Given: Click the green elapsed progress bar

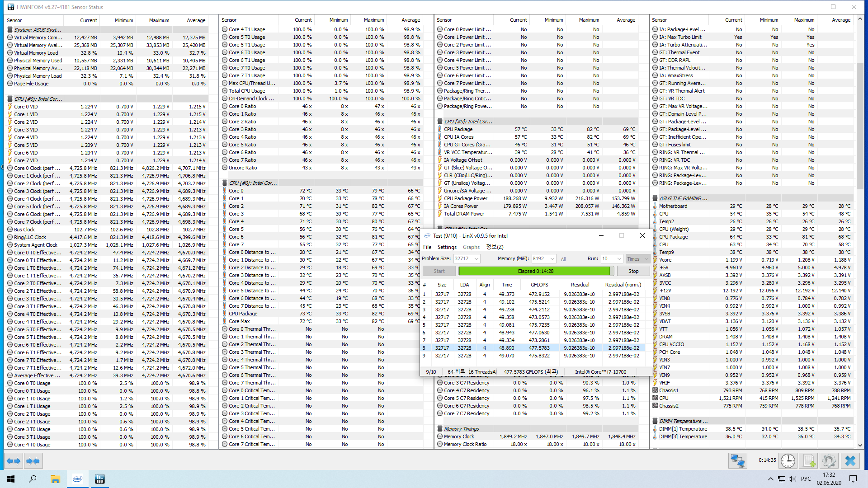Looking at the screenshot, I should coord(535,271).
